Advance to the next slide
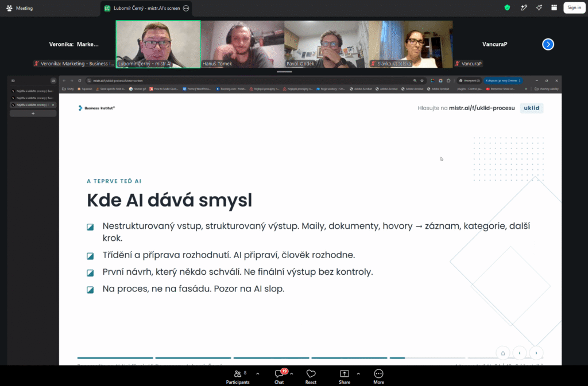The image size is (588, 386). pyautogui.click(x=536, y=353)
